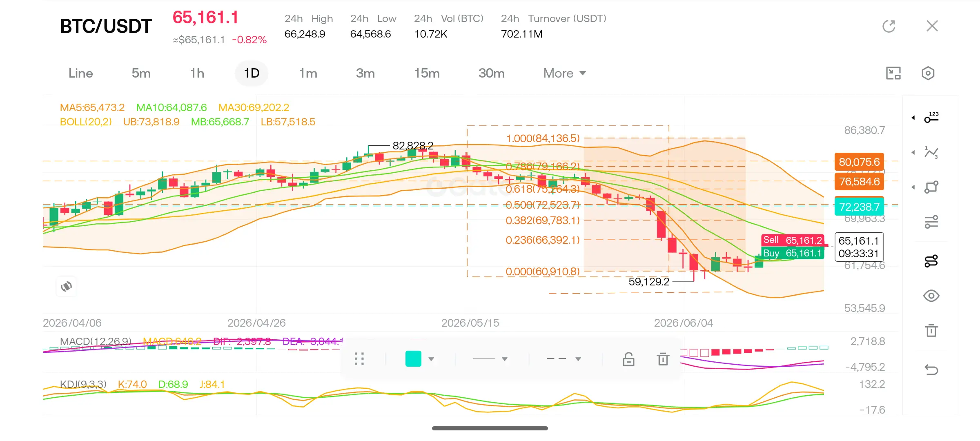Delete selected drawing via floating toolbar trash
Screen dimensions: 980x441
pos(663,359)
